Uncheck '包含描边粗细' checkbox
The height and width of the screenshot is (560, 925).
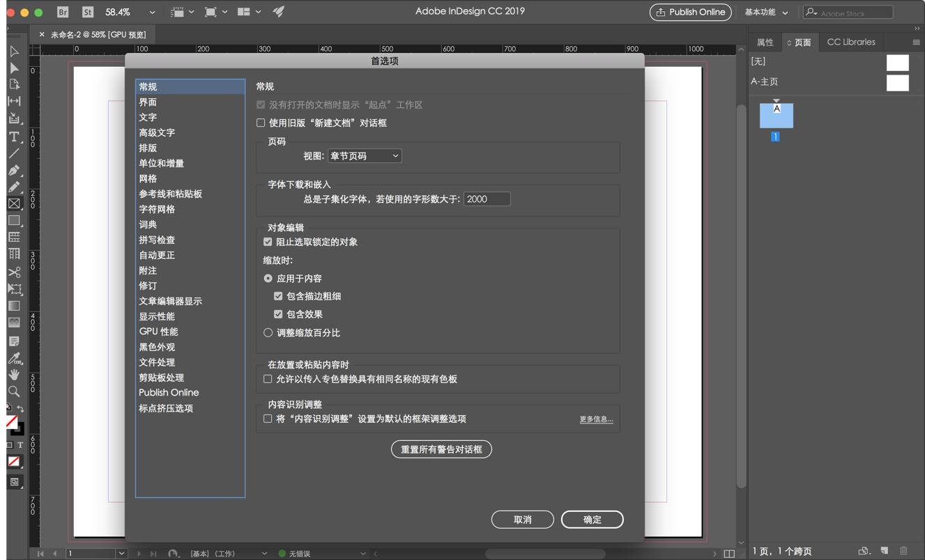coord(278,297)
